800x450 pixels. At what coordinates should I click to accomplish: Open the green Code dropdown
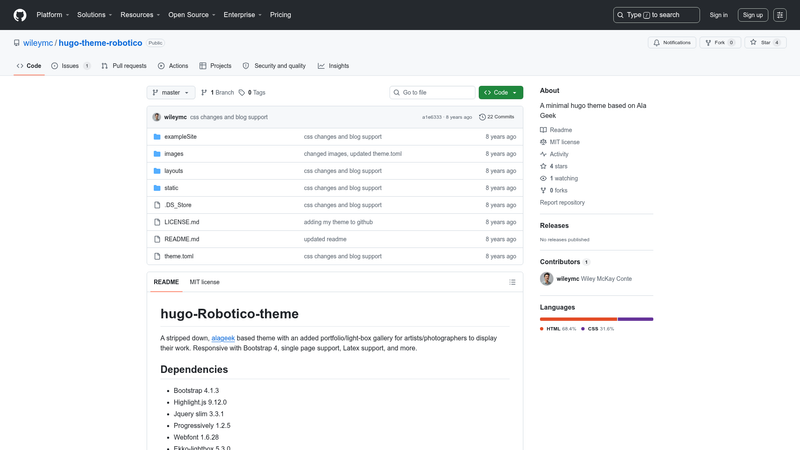(x=501, y=92)
